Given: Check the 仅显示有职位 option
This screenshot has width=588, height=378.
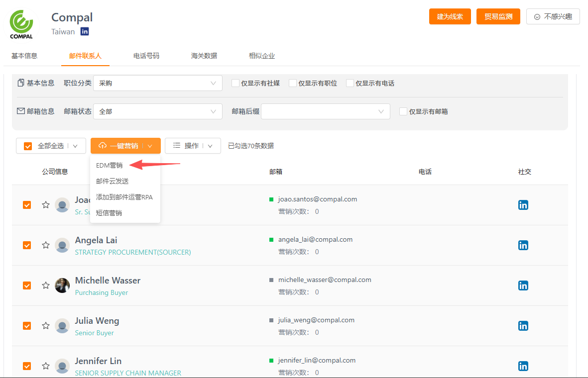Looking at the screenshot, I should tap(293, 83).
